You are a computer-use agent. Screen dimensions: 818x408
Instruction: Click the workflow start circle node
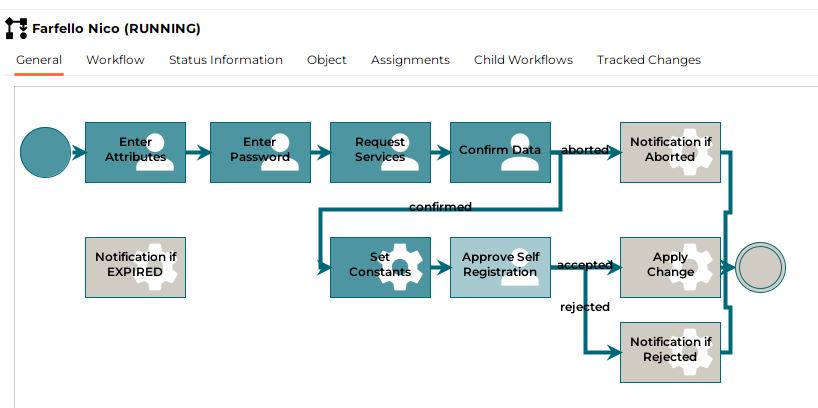(x=45, y=152)
